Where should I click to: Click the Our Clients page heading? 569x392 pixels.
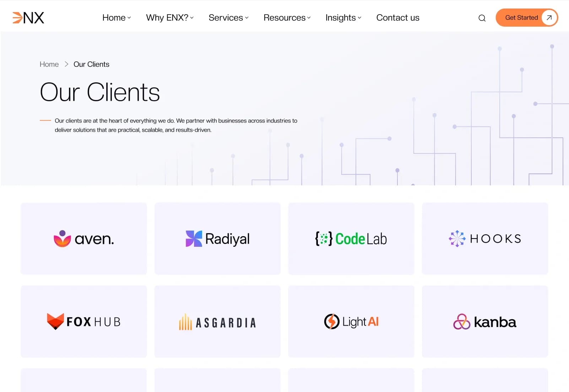tap(100, 92)
